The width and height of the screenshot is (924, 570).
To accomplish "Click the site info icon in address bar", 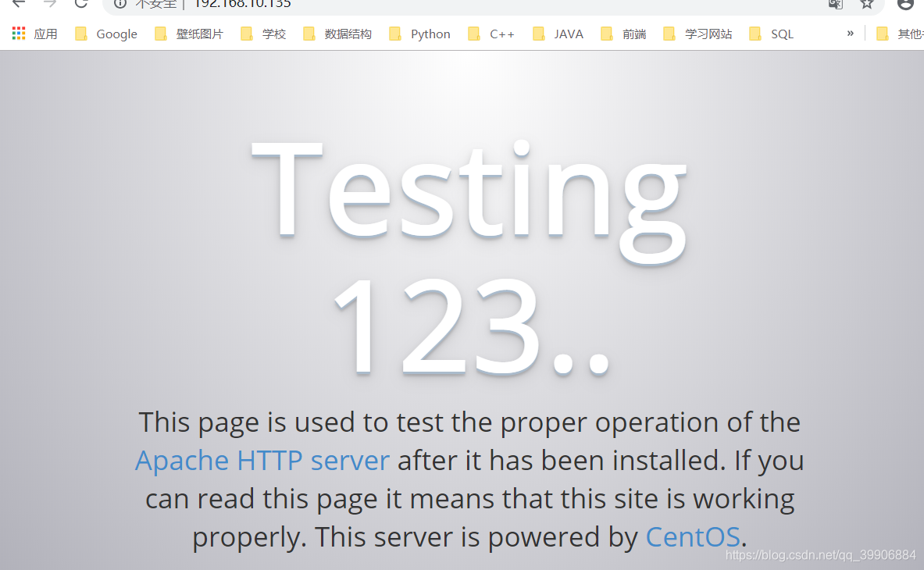I will (x=120, y=4).
